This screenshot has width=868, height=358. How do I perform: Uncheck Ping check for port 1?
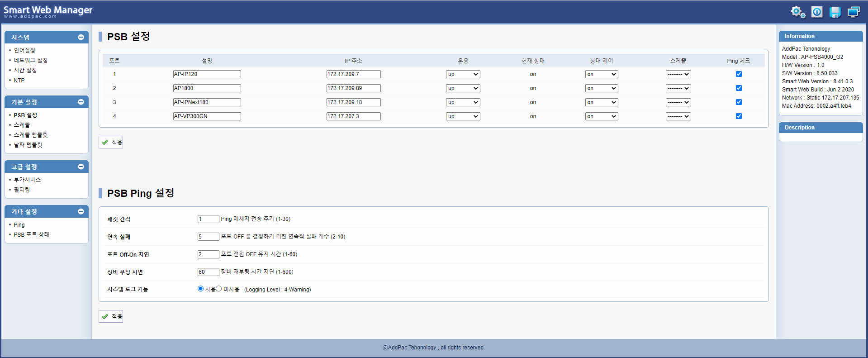739,74
